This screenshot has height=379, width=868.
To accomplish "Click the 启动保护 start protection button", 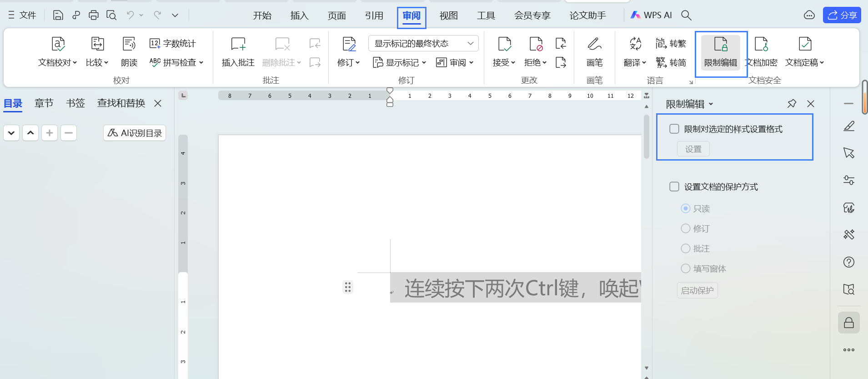I will [x=697, y=290].
